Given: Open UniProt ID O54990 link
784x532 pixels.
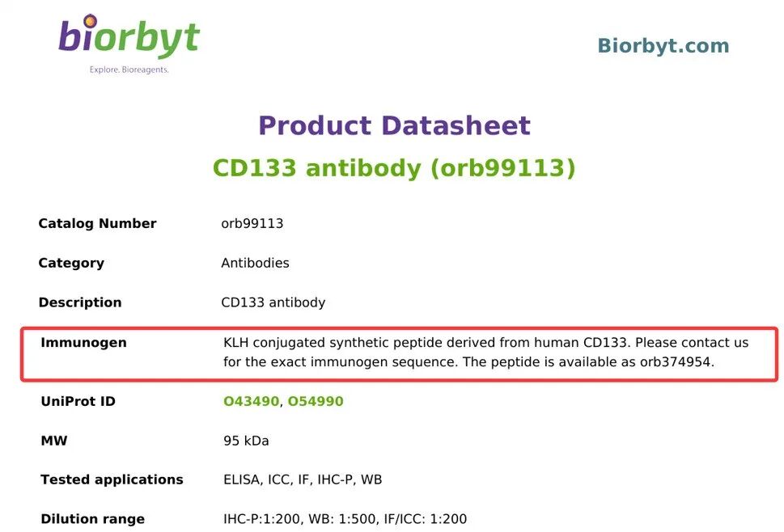Looking at the screenshot, I should coord(316,402).
